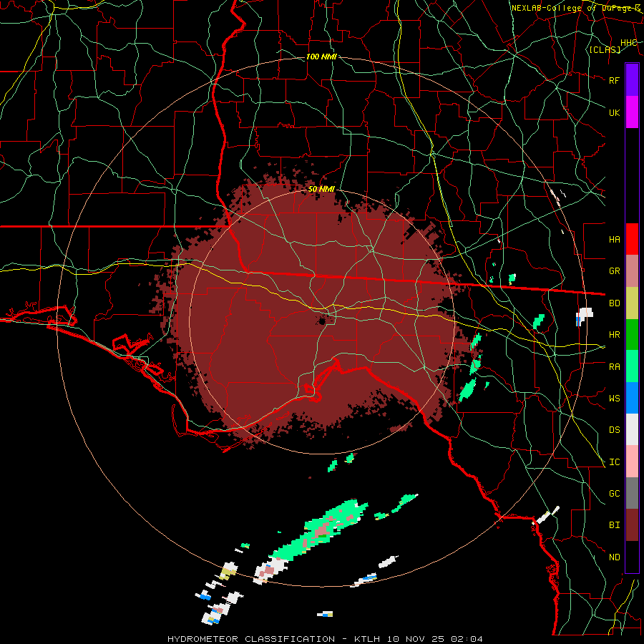Select the "BI" legend label
The width and height of the screenshot is (644, 644).
click(x=614, y=525)
